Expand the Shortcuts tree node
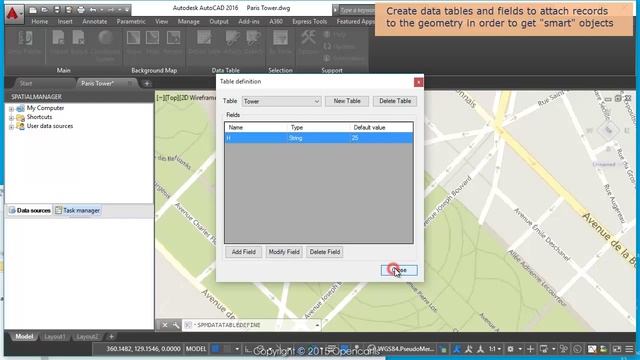Image resolution: width=640 pixels, height=360 pixels. [11, 118]
